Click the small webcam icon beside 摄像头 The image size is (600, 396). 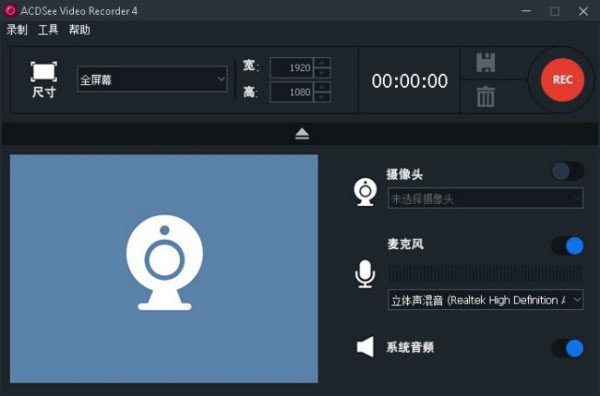(365, 192)
